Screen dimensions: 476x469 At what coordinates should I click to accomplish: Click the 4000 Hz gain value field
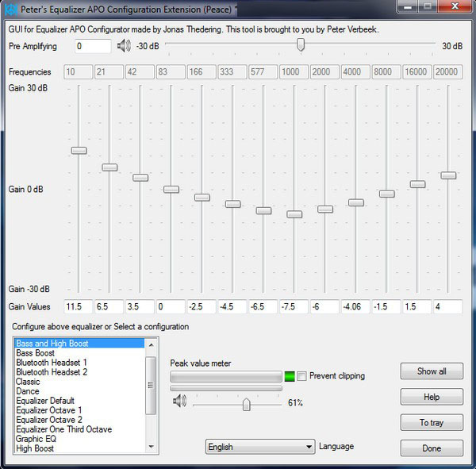355,306
